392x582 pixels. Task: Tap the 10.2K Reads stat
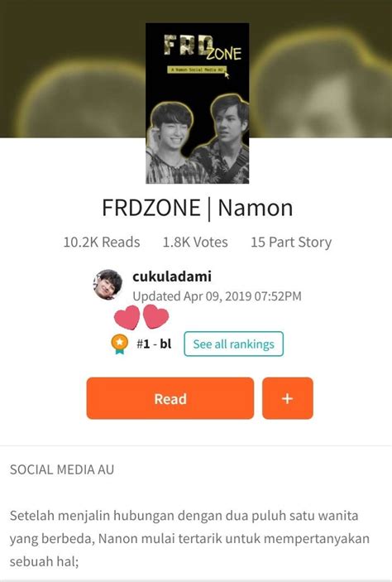(x=102, y=242)
